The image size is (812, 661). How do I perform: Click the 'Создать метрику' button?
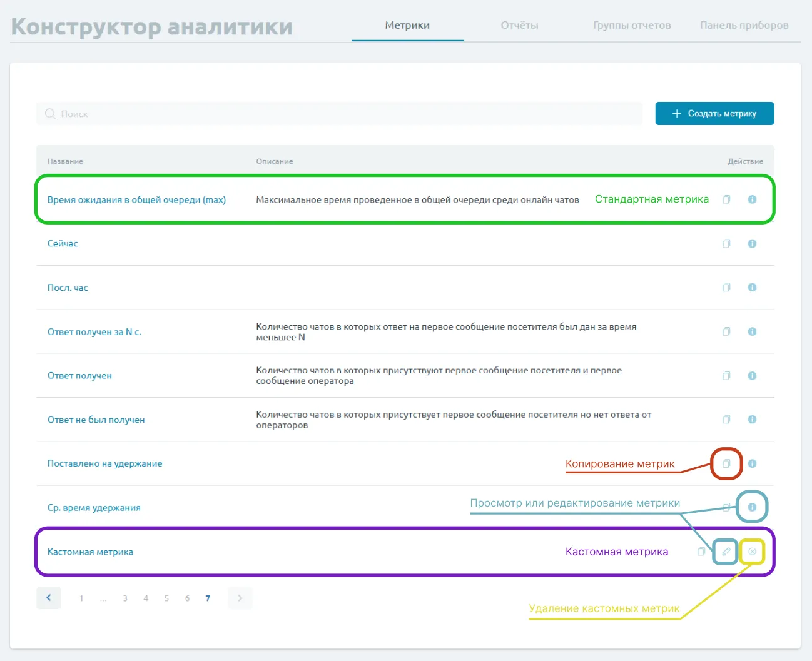click(714, 114)
